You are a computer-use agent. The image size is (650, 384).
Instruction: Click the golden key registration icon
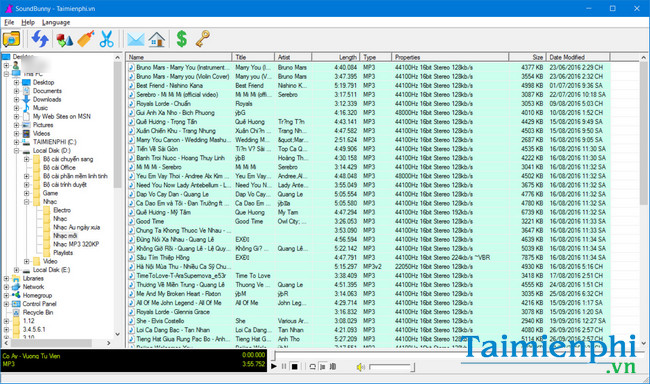point(203,39)
